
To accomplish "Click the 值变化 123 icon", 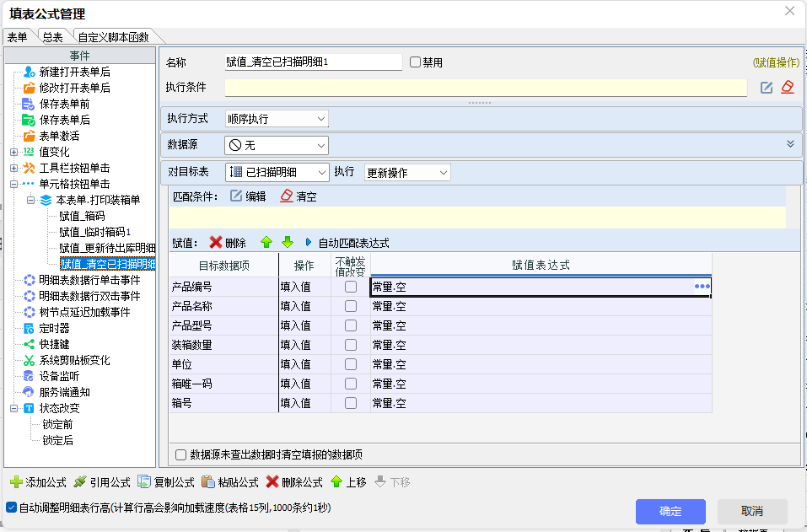I will 29,151.
